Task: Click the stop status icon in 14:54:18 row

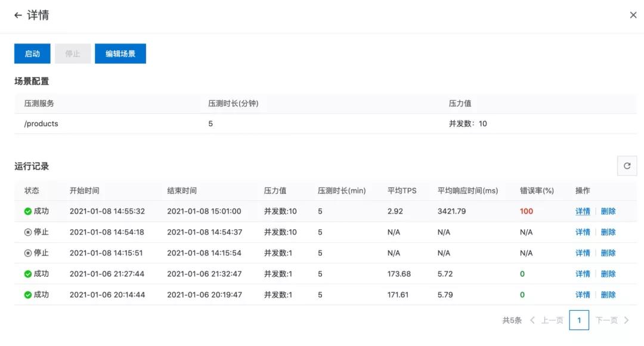Action: coord(28,232)
